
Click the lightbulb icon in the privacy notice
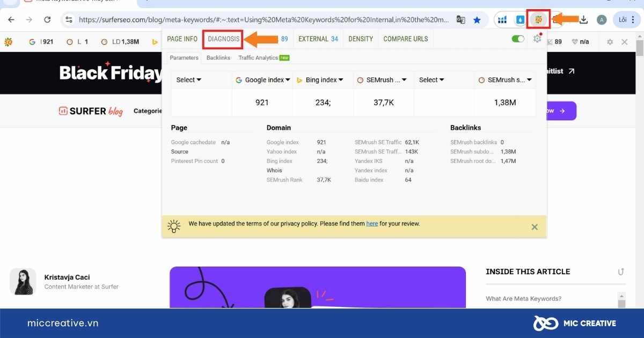pyautogui.click(x=174, y=226)
